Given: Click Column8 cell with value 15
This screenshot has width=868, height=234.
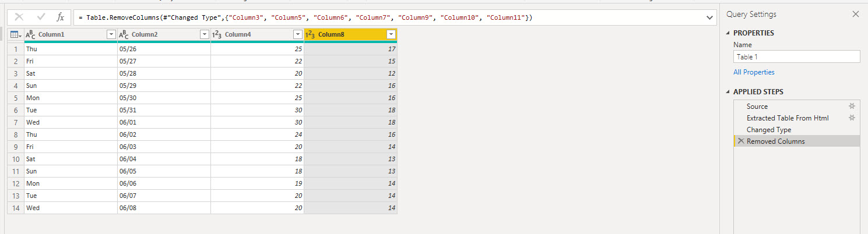Looking at the screenshot, I should (x=350, y=61).
